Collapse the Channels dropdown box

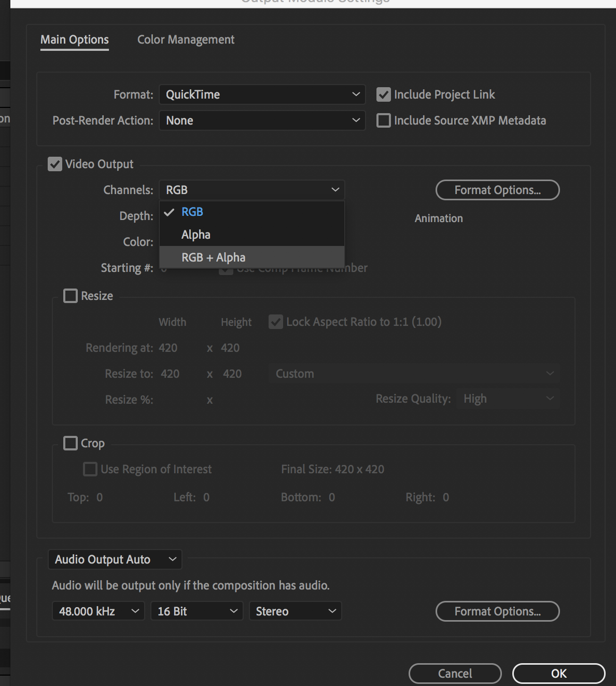252,190
